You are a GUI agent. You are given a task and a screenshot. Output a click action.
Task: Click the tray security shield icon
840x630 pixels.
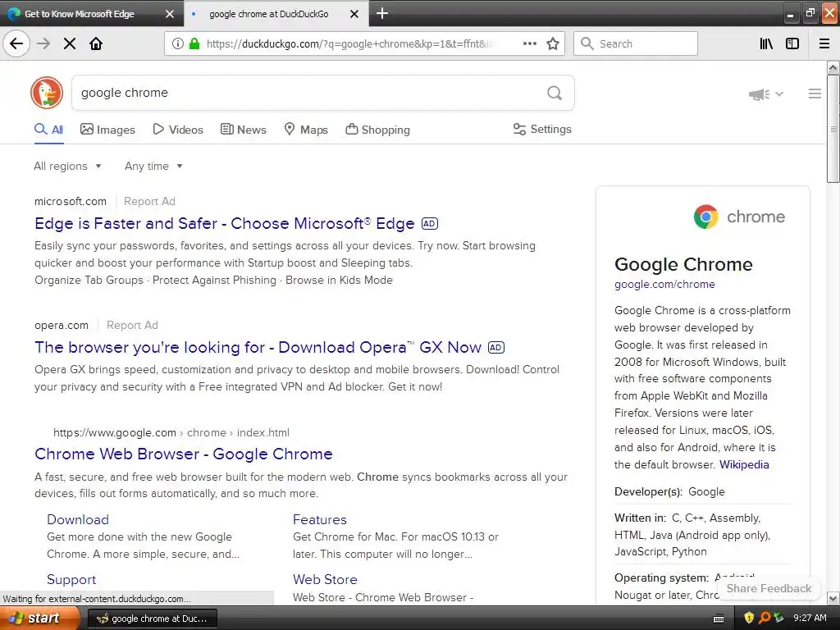point(749,618)
